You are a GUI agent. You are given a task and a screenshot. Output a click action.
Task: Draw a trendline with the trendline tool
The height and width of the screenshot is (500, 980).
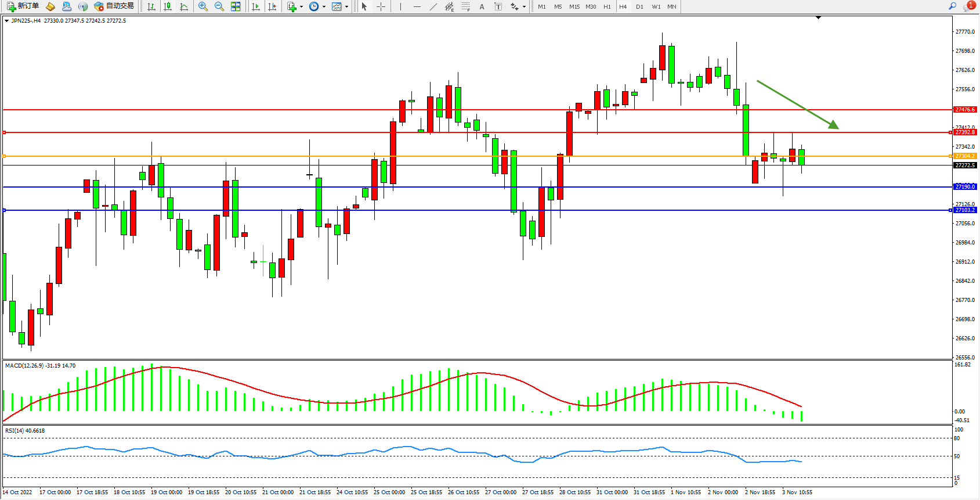(x=433, y=6)
